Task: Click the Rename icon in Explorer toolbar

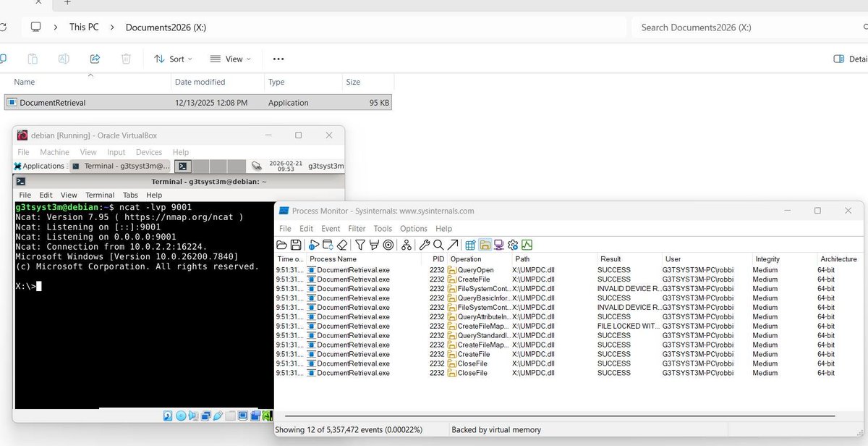Action: click(64, 59)
